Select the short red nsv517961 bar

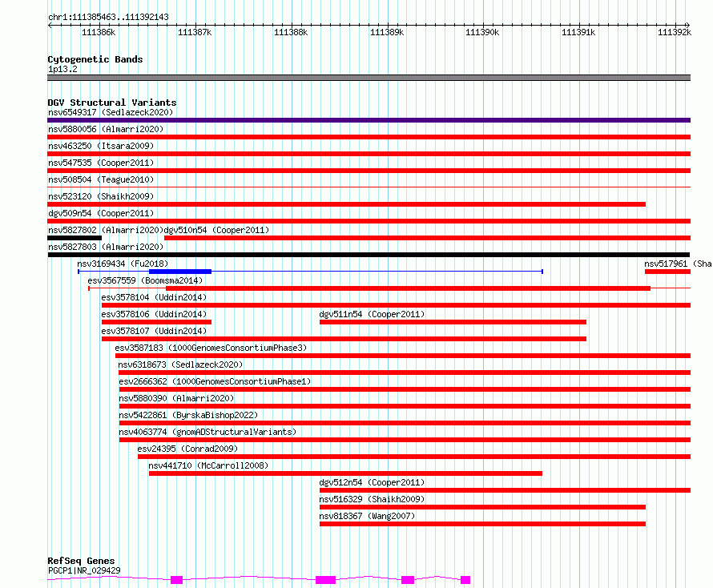pos(667,272)
